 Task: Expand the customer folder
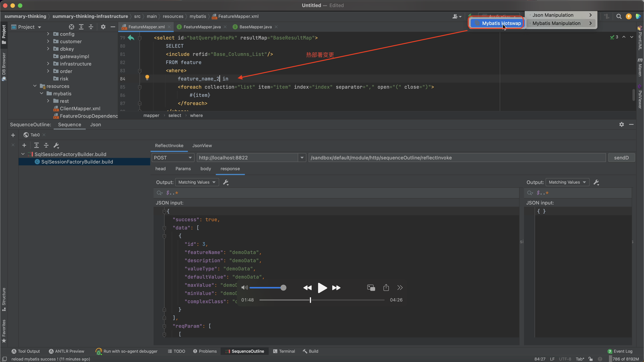[48, 42]
